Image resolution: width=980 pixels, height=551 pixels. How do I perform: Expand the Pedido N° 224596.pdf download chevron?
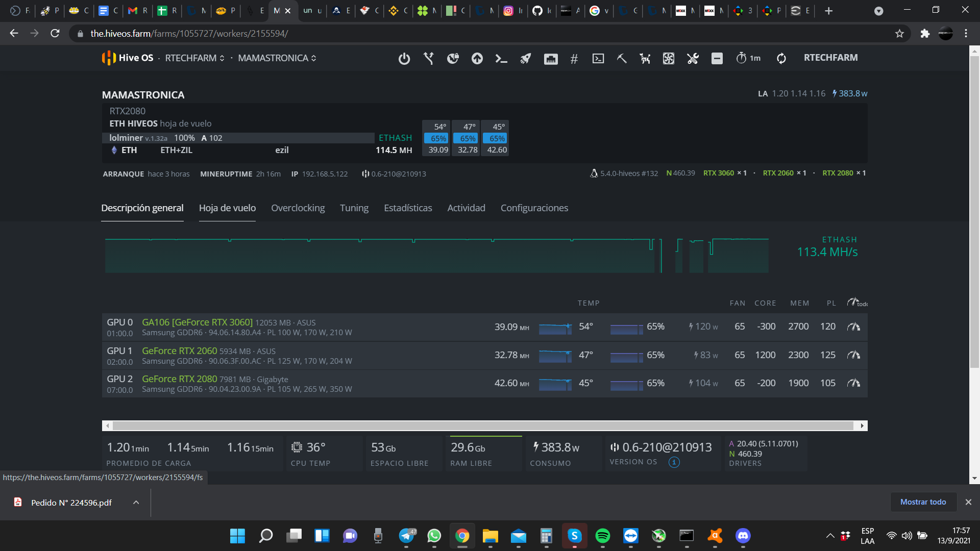pos(136,503)
